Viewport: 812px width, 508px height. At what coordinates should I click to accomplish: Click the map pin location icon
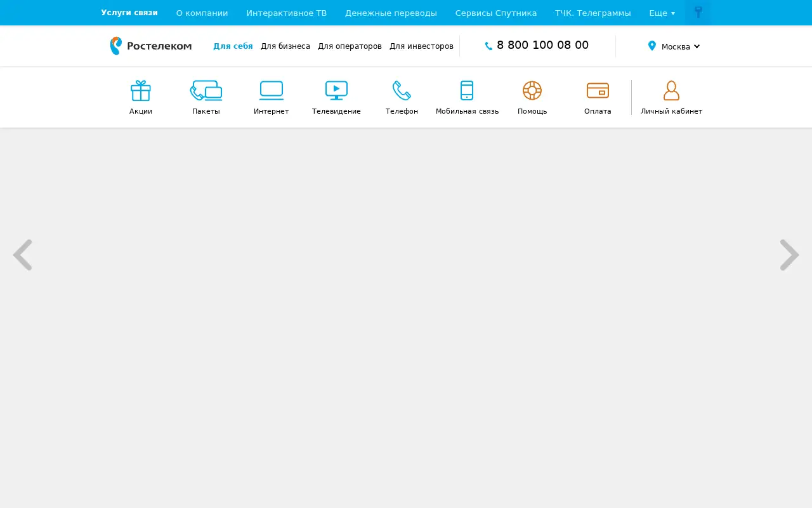point(652,46)
